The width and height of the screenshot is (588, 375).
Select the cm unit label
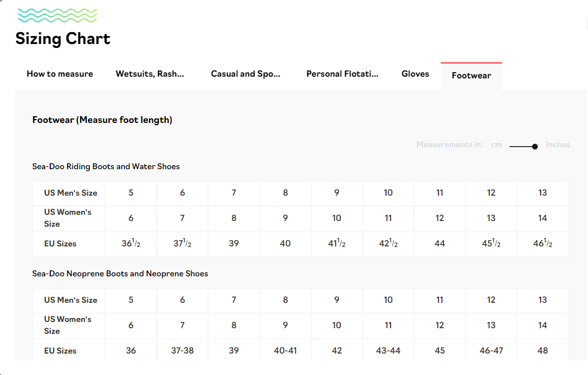click(496, 145)
